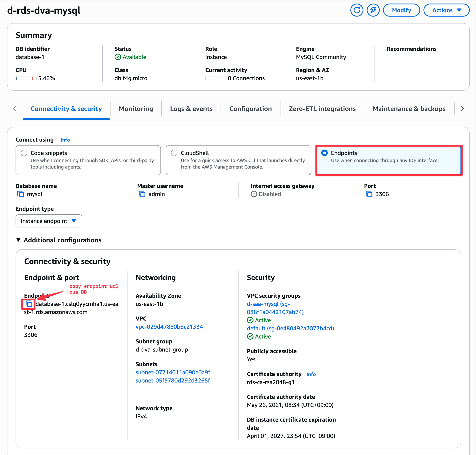Select CloudShell connection option
The width and height of the screenshot is (476, 455).
(174, 153)
